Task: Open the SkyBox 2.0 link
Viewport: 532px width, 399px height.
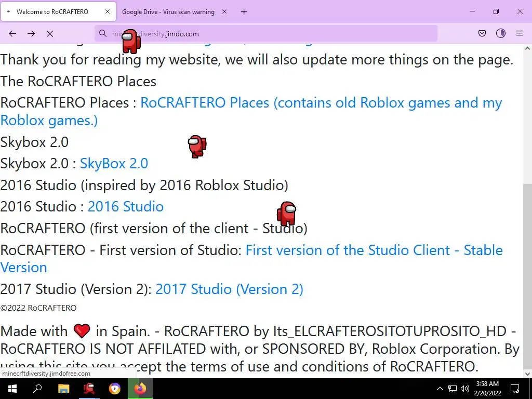Action: (114, 164)
